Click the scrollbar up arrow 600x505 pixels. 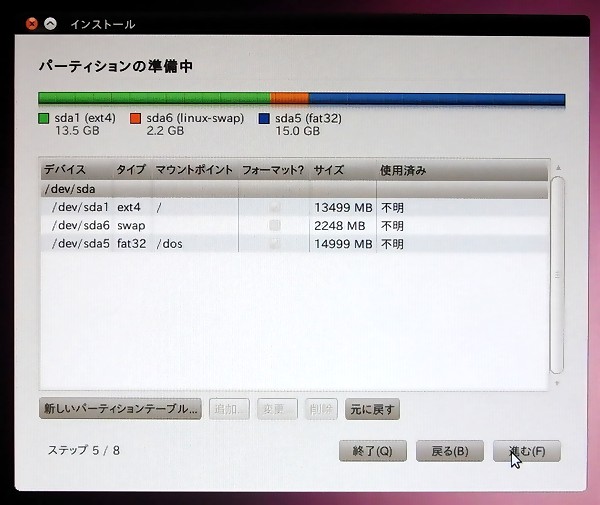[558, 168]
